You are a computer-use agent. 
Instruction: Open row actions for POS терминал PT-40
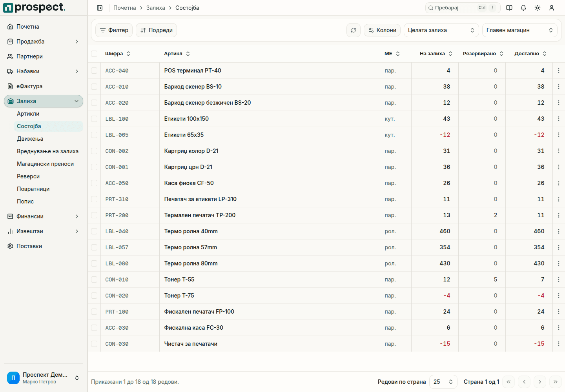point(559,71)
